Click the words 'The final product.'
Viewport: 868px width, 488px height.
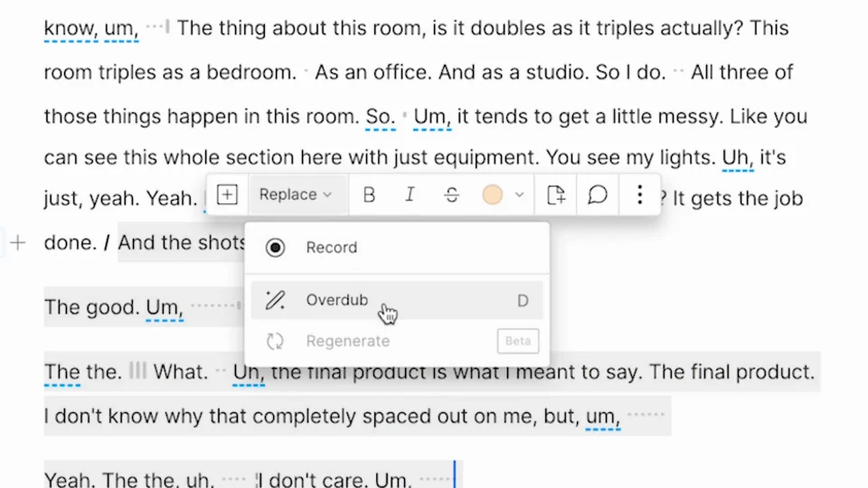click(731, 371)
